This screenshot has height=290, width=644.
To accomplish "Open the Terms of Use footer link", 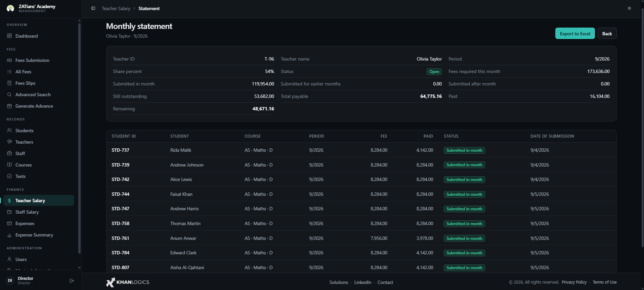I will [x=605, y=282].
